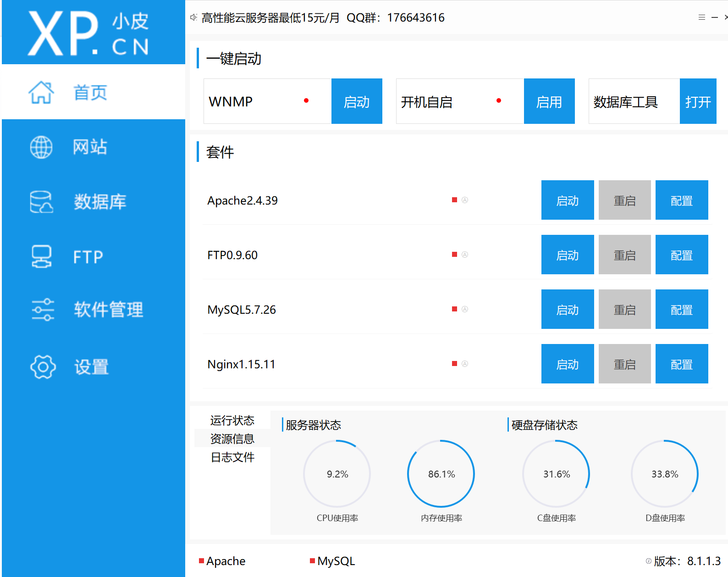Click the Apache status in the bottom bar
This screenshot has height=577, width=728.
(x=222, y=561)
